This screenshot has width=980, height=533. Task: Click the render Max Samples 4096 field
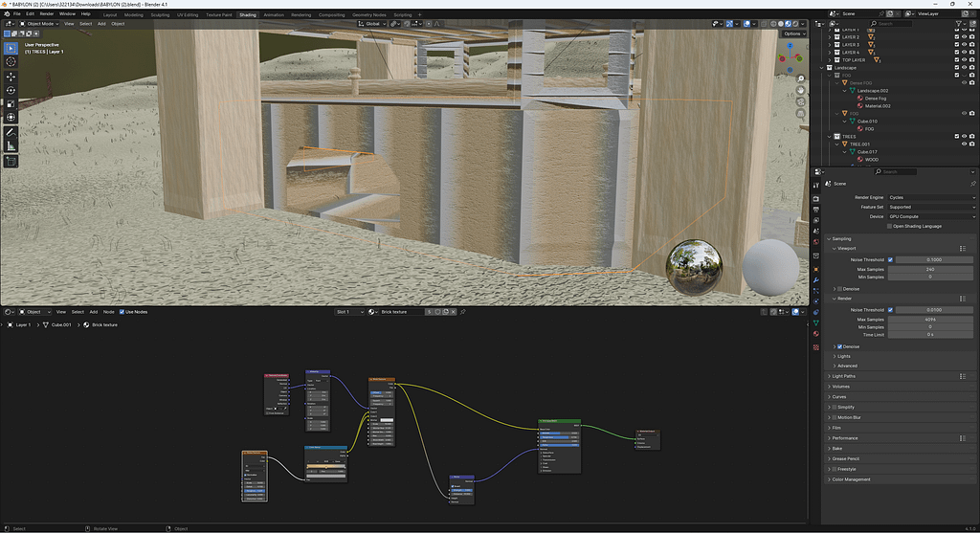[x=929, y=319]
